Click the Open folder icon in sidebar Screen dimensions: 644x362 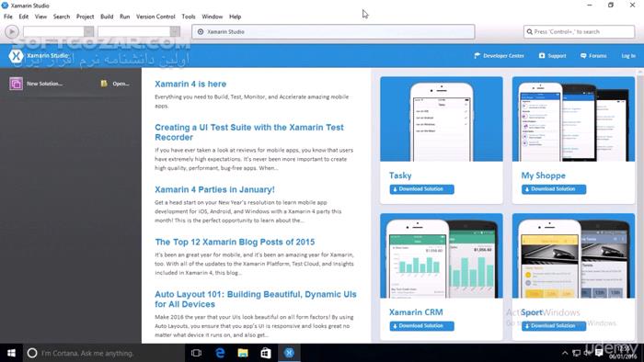pyautogui.click(x=104, y=84)
